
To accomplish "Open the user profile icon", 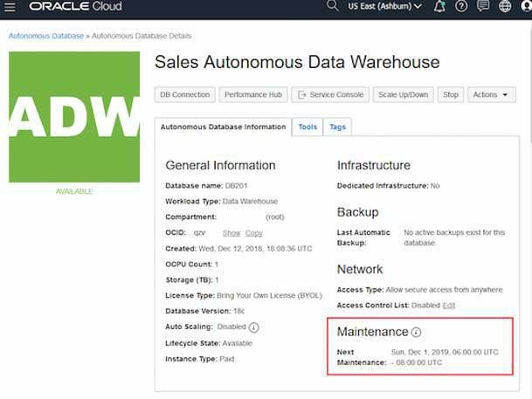I will click(526, 7).
